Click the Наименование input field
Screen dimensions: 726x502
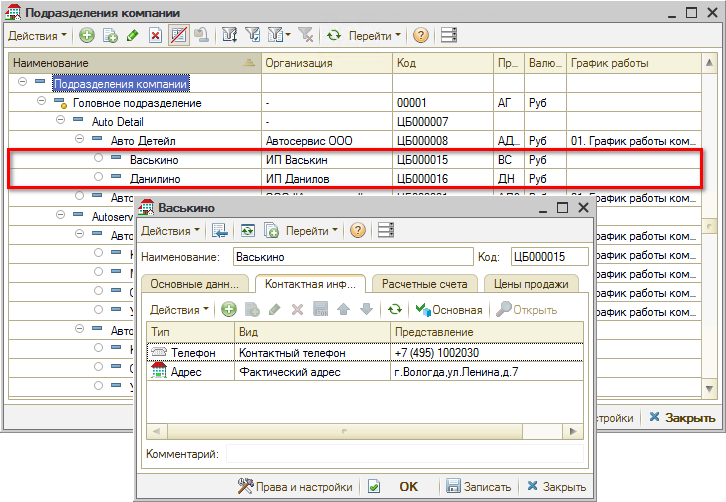point(351,257)
